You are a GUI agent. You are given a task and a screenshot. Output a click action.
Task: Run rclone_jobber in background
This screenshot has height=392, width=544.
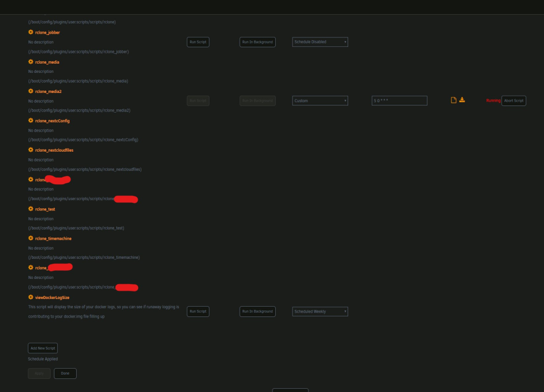coord(257,42)
